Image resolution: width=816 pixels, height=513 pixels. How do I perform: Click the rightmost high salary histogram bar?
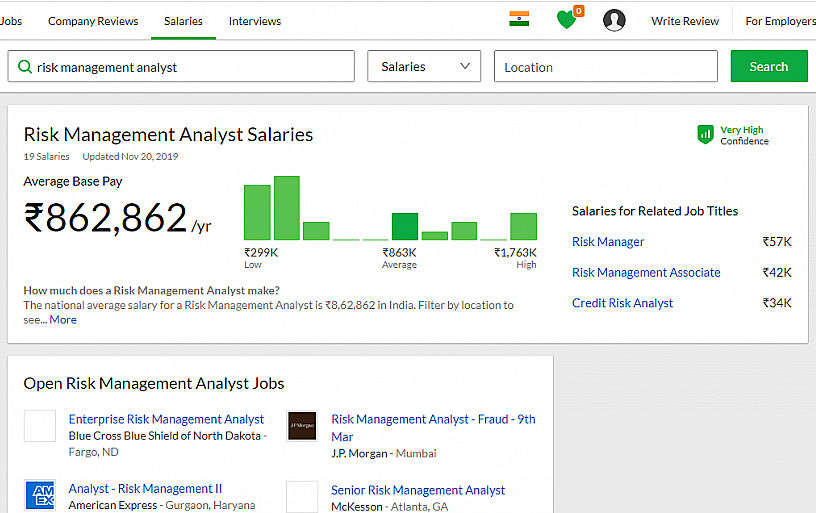[524, 226]
